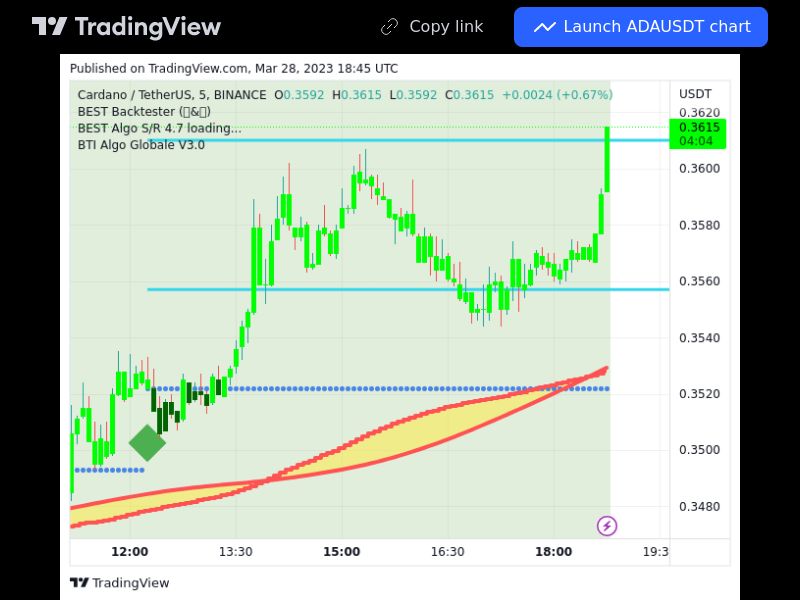Screen dimensions: 800x600
Task: Click the 0.3480 price axis value
Action: coord(699,507)
